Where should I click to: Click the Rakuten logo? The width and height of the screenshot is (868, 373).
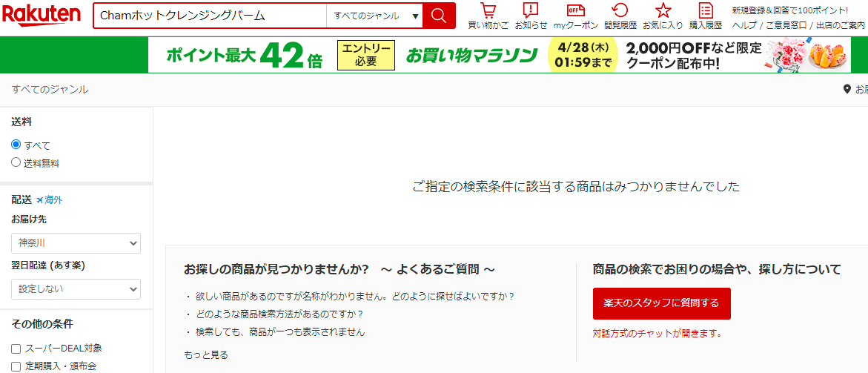[42, 14]
